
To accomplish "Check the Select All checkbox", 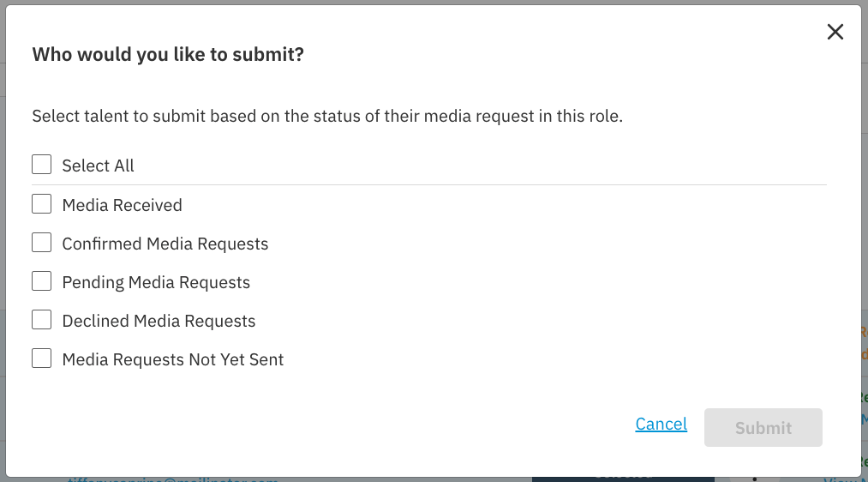I will [42, 165].
